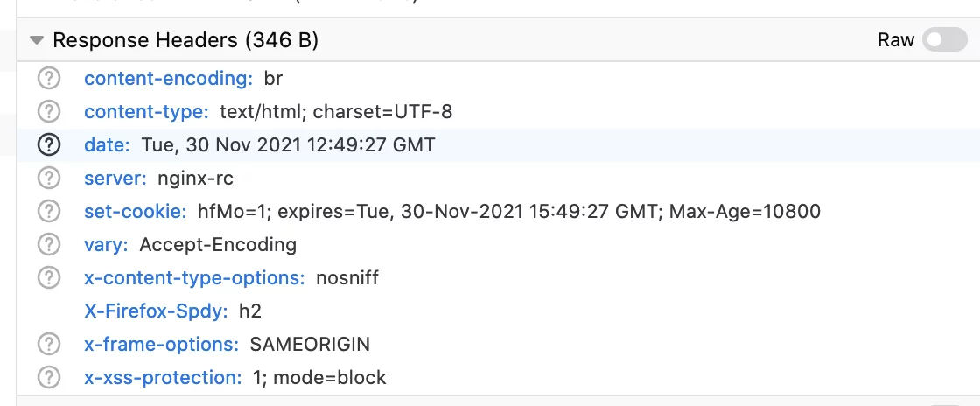980x406 pixels.
Task: Select the date header value text
Action: point(288,145)
